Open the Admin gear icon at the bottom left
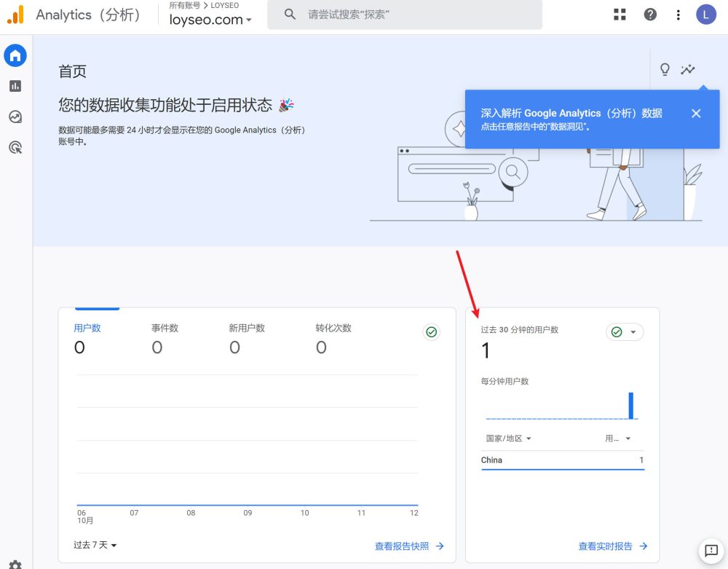728x569 pixels. point(15,565)
